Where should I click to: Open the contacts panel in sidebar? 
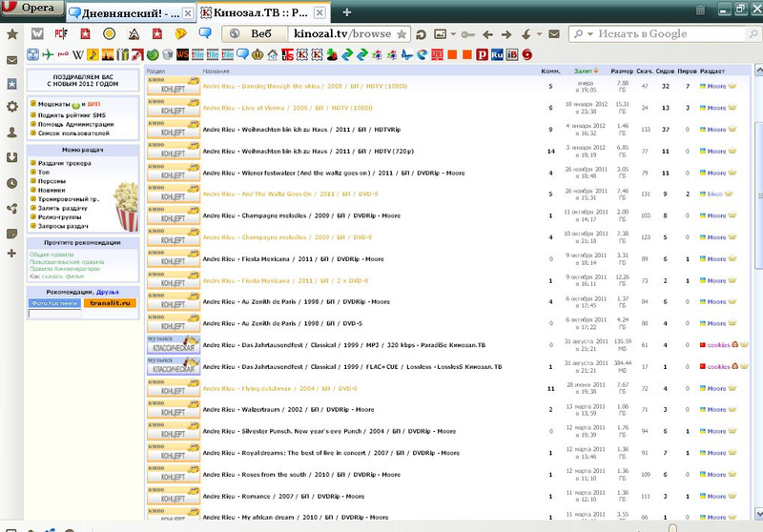point(11,132)
